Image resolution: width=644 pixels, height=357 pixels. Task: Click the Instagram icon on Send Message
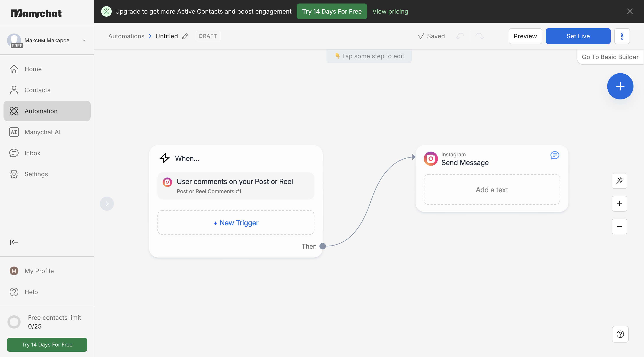point(430,159)
